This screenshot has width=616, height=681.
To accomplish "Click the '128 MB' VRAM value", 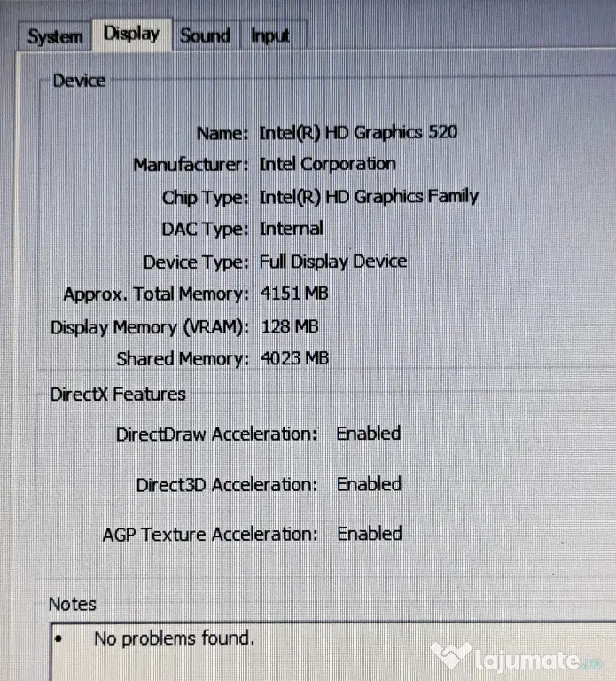I will point(290,326).
